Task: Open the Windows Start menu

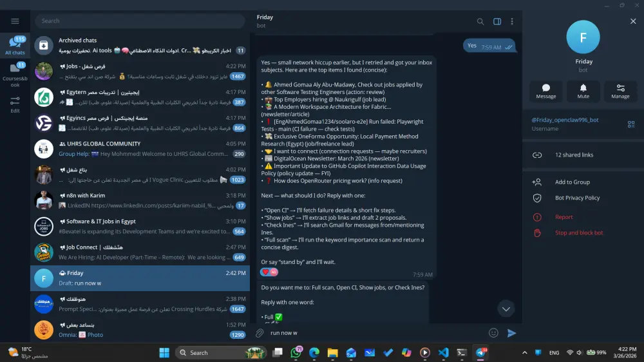Action: (164, 352)
